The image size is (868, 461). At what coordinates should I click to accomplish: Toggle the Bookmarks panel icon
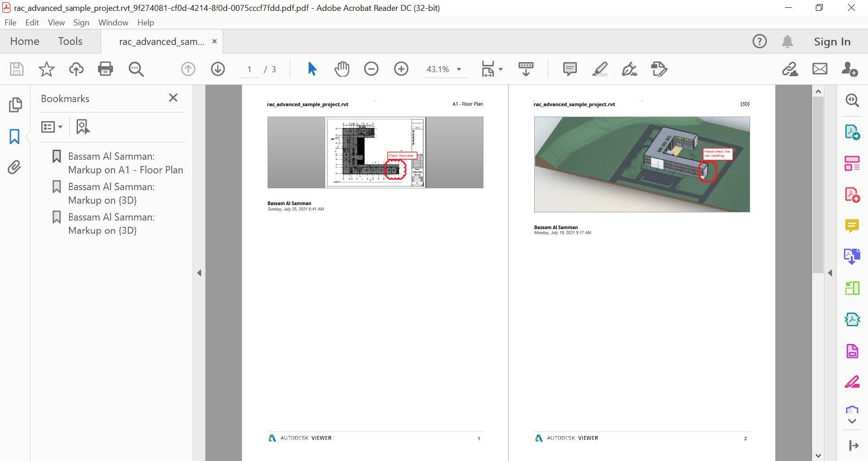click(15, 136)
